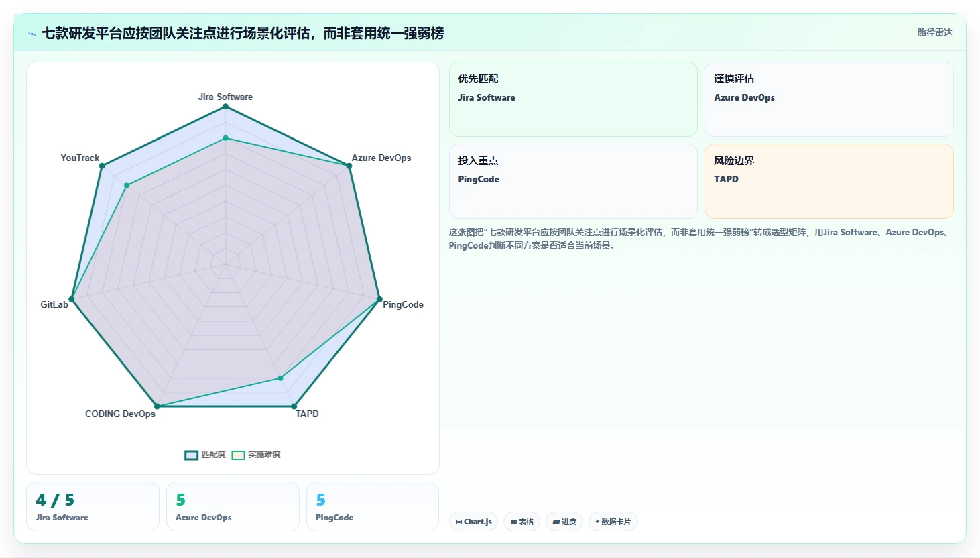Screen dimensions: 980x558
Task: Open the 优先匹配 Jira Software card
Action: pyautogui.click(x=573, y=99)
